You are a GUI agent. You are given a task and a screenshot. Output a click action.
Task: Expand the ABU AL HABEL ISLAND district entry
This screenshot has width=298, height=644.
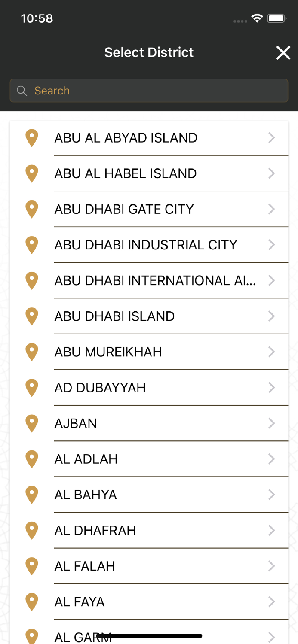click(x=271, y=173)
